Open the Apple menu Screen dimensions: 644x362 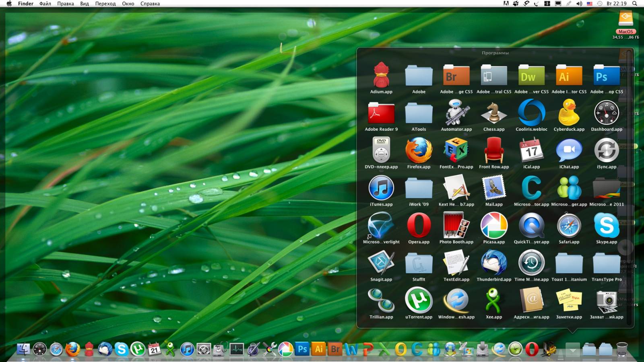[x=9, y=4]
